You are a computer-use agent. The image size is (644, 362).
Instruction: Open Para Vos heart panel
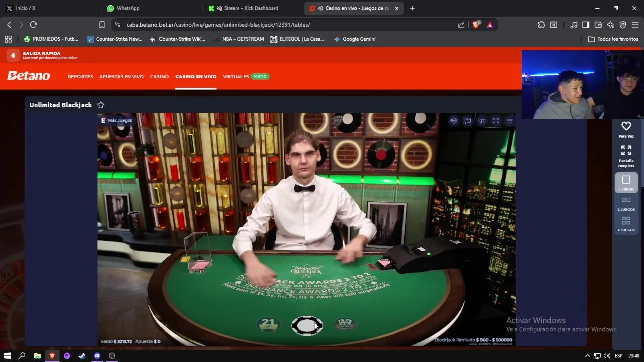point(626,129)
